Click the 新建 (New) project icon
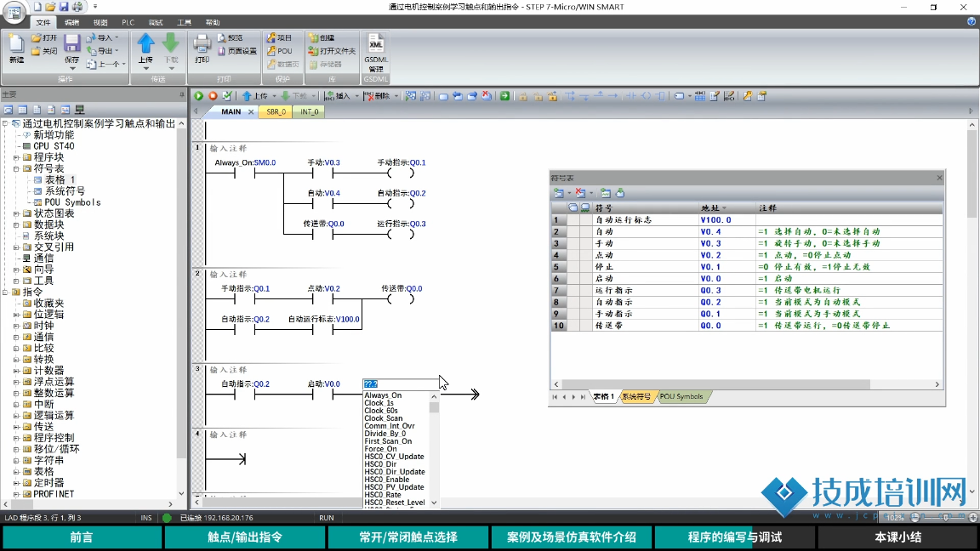The image size is (980, 551). 16,44
